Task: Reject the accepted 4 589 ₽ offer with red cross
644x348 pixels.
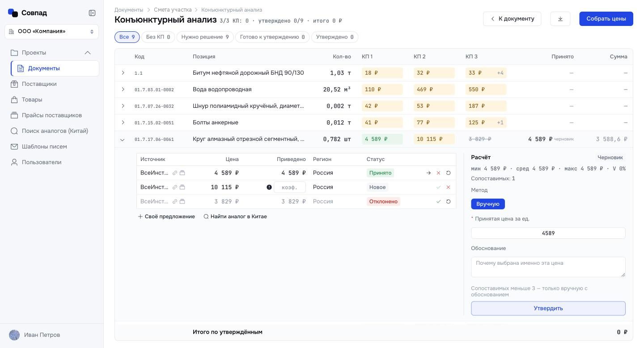Action: 438,173
